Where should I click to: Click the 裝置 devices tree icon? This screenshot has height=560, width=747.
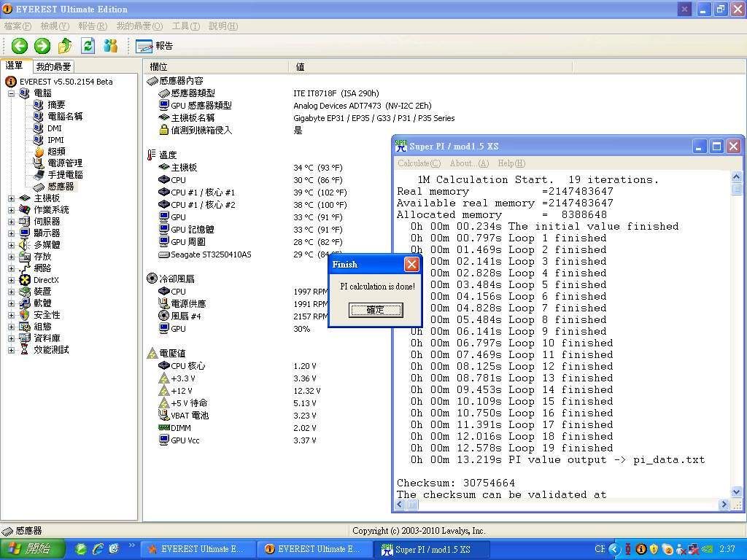tap(25, 292)
